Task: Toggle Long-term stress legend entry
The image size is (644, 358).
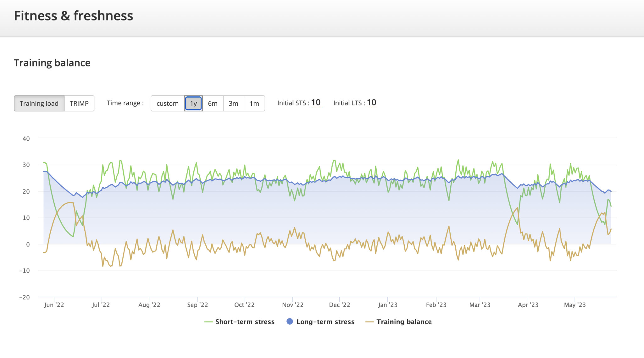Action: point(325,322)
